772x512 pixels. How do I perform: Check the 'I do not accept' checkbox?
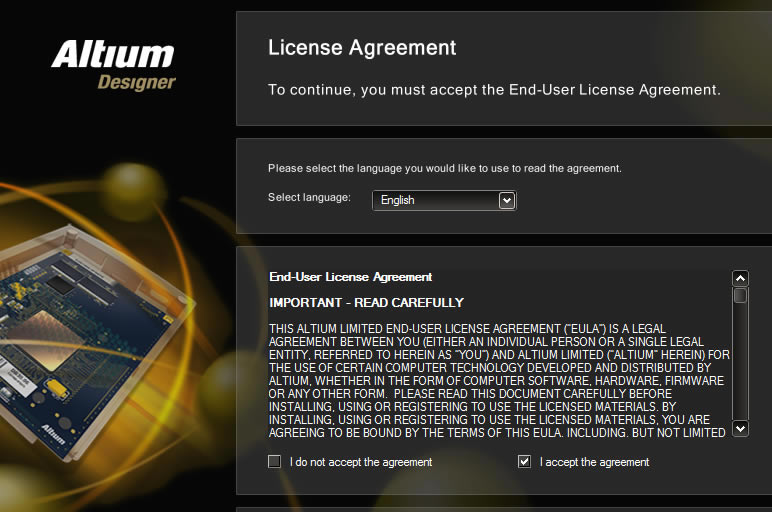(x=274, y=461)
